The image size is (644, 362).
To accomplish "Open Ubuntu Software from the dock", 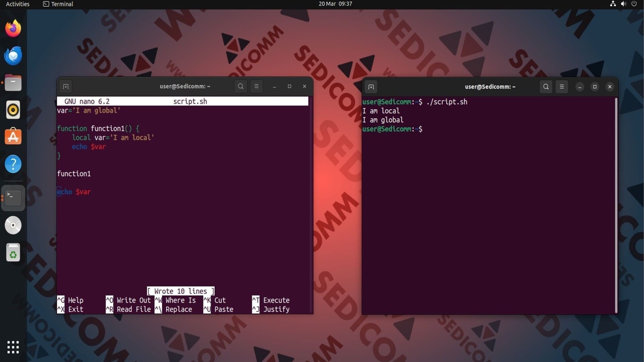I will click(x=13, y=137).
